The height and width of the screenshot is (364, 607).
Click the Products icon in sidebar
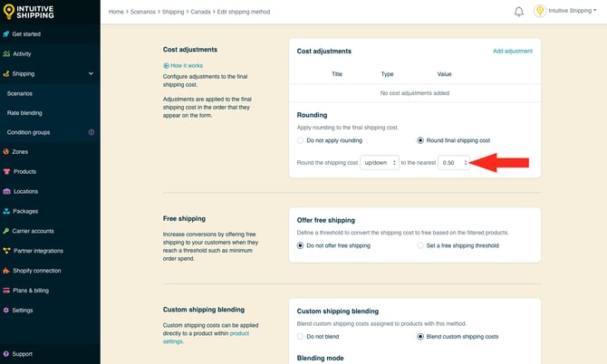click(7, 172)
